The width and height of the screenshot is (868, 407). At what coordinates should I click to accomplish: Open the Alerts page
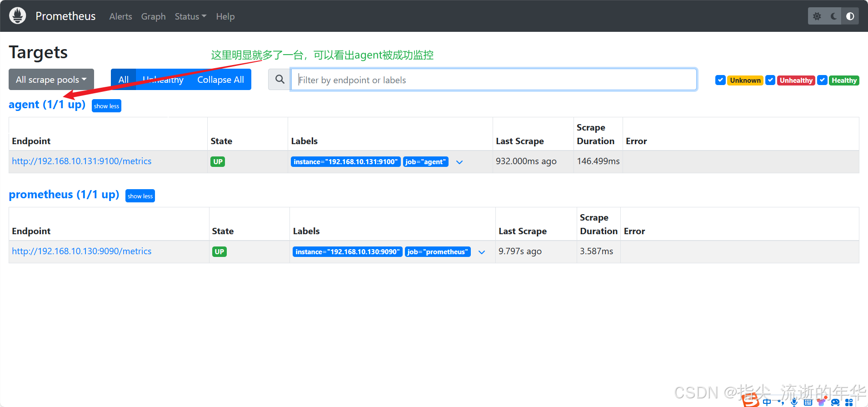[120, 16]
